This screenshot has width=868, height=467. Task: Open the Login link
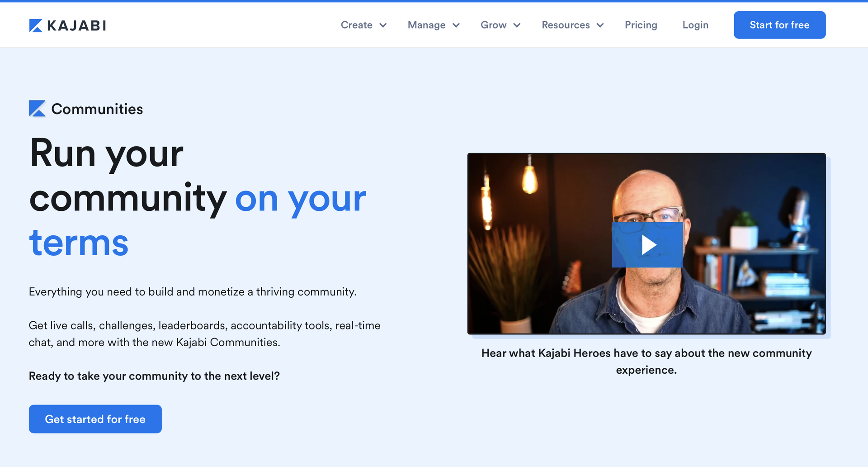tap(695, 25)
